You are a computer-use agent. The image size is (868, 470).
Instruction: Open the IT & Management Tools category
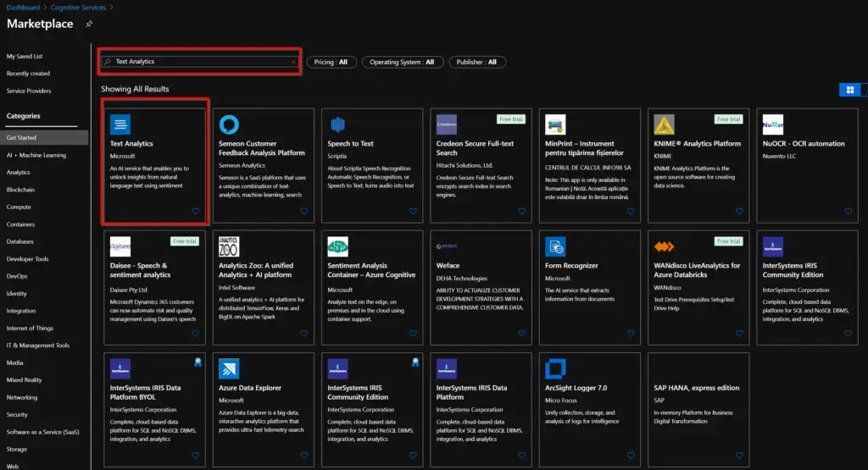[37, 345]
